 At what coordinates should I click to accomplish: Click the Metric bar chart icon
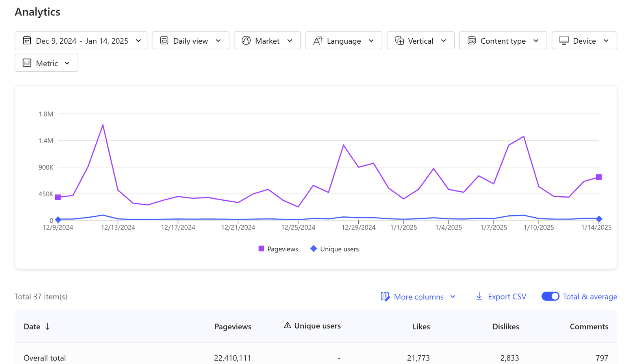pyautogui.click(x=27, y=63)
